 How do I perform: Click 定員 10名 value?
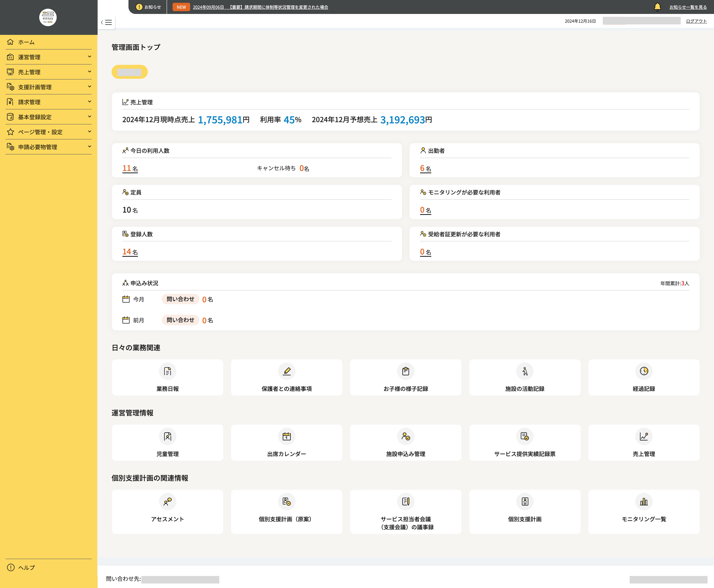click(x=130, y=210)
